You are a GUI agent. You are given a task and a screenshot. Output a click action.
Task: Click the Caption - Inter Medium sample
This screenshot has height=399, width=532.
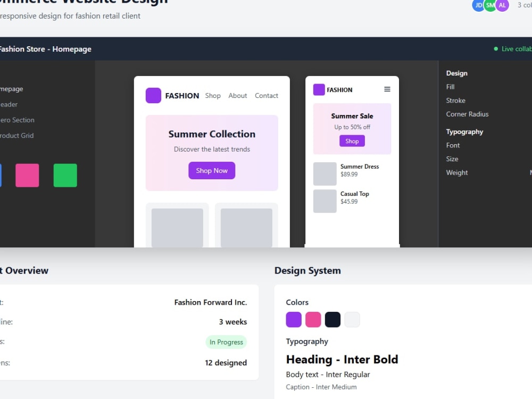coord(321,387)
